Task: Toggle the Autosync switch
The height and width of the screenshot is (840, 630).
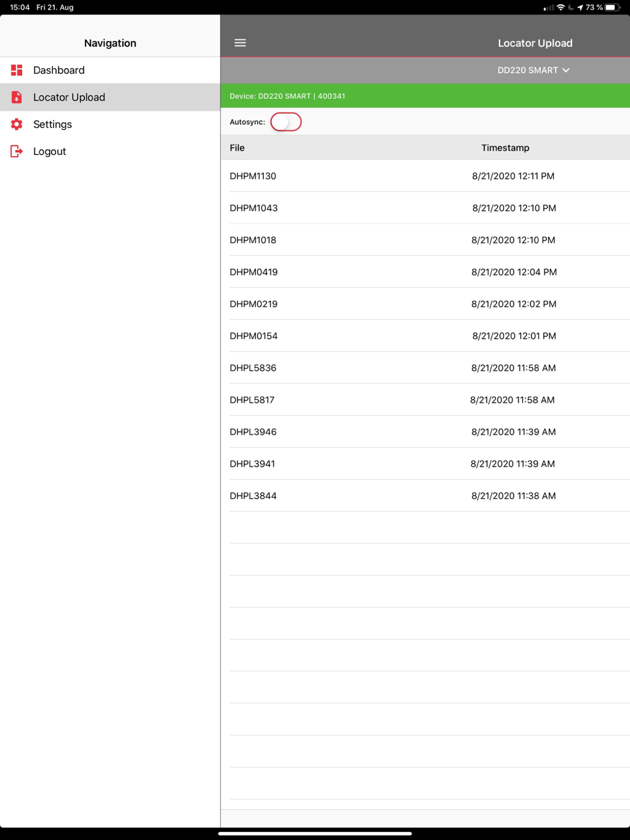Action: [286, 122]
